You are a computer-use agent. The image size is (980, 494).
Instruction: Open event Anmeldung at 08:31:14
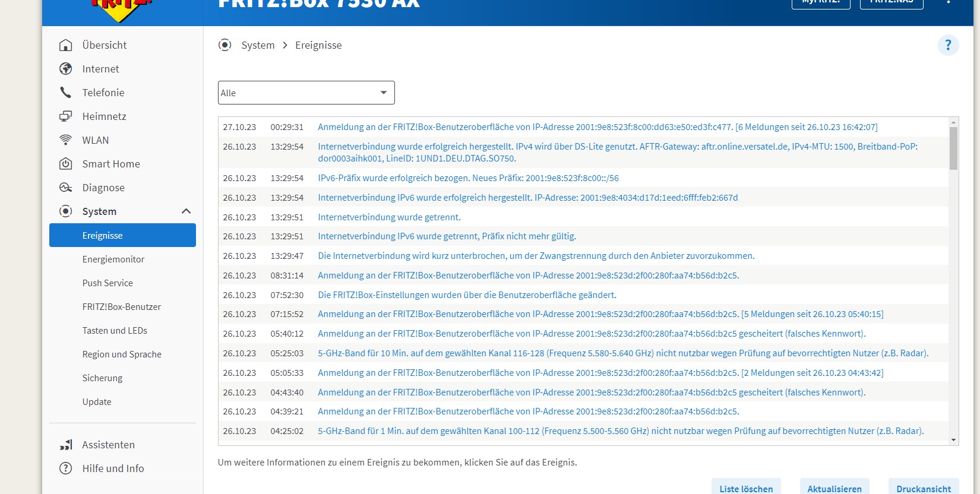point(528,275)
